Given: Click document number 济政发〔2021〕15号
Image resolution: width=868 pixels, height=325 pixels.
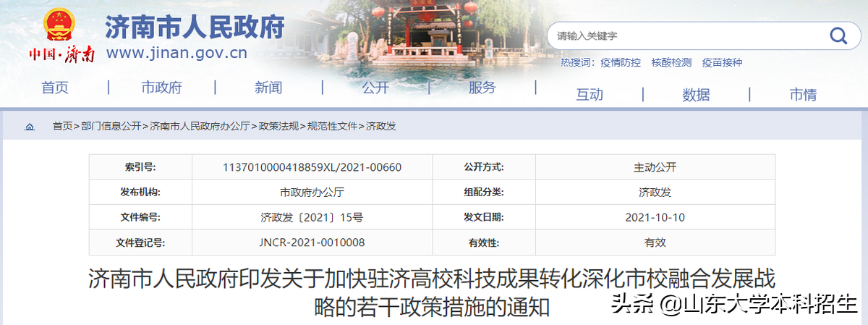Looking at the screenshot, I should coord(312,217).
